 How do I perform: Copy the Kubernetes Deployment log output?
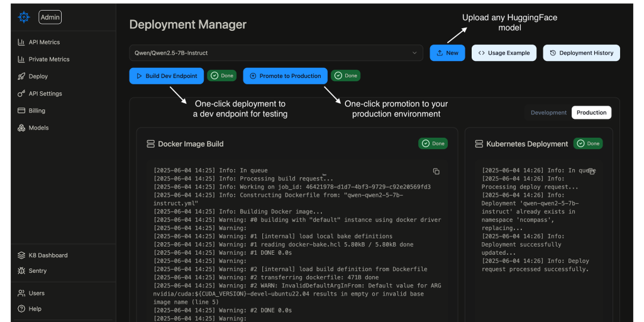coord(591,171)
